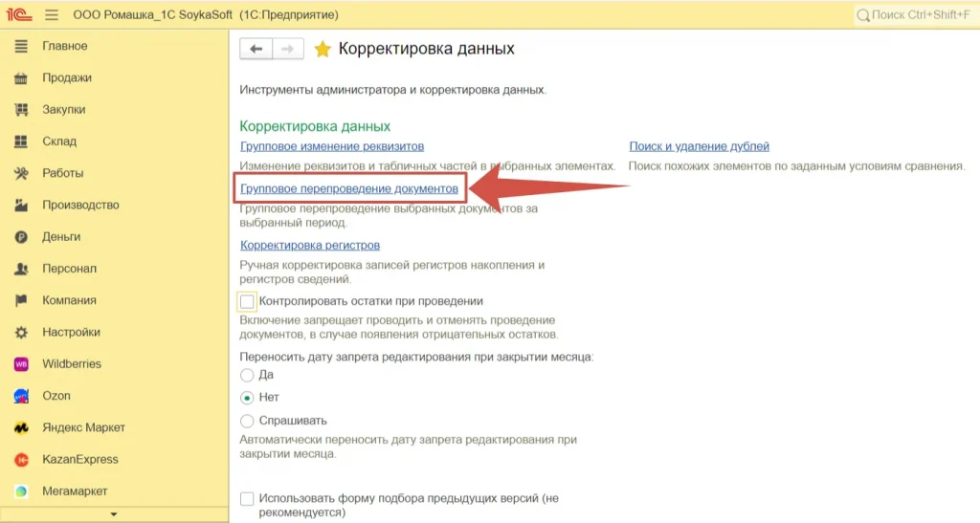Viewport: 980px width, 523px height.
Task: Open the hamburger main menu icon
Action: coord(52,15)
